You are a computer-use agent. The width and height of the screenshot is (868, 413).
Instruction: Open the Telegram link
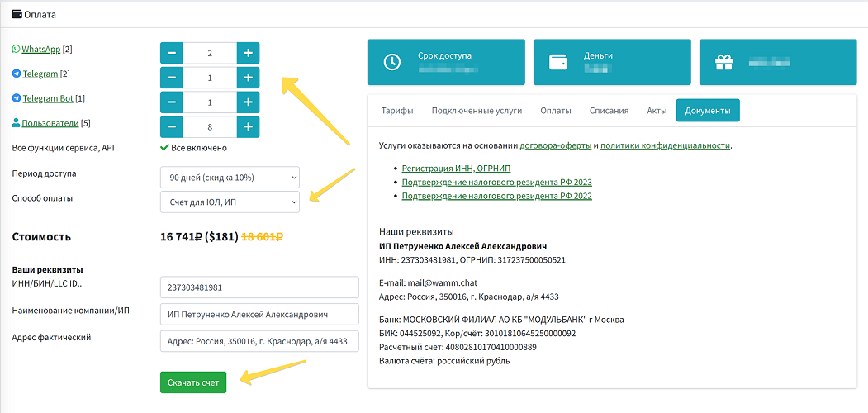[x=40, y=73]
